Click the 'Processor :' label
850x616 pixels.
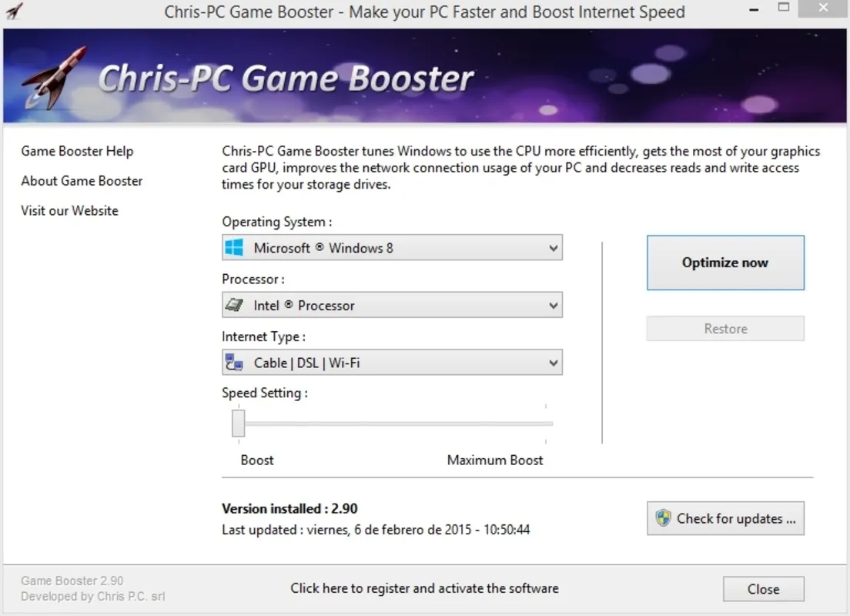pyautogui.click(x=253, y=280)
